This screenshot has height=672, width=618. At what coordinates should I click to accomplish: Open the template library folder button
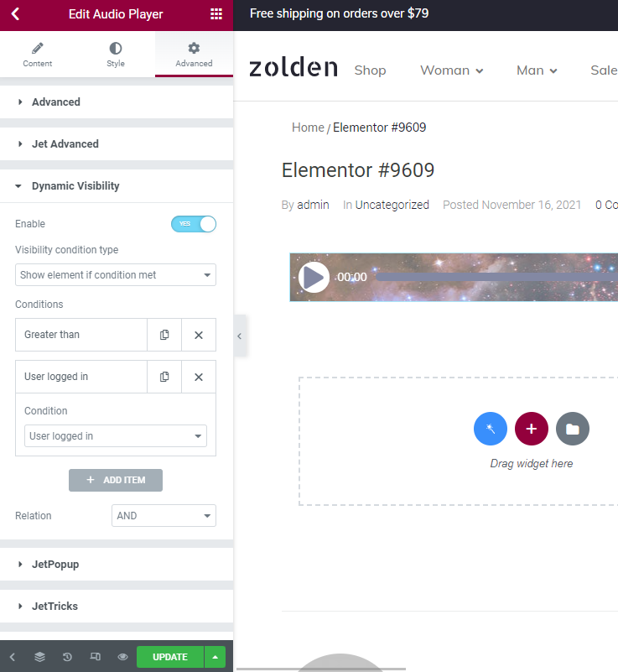(x=573, y=429)
